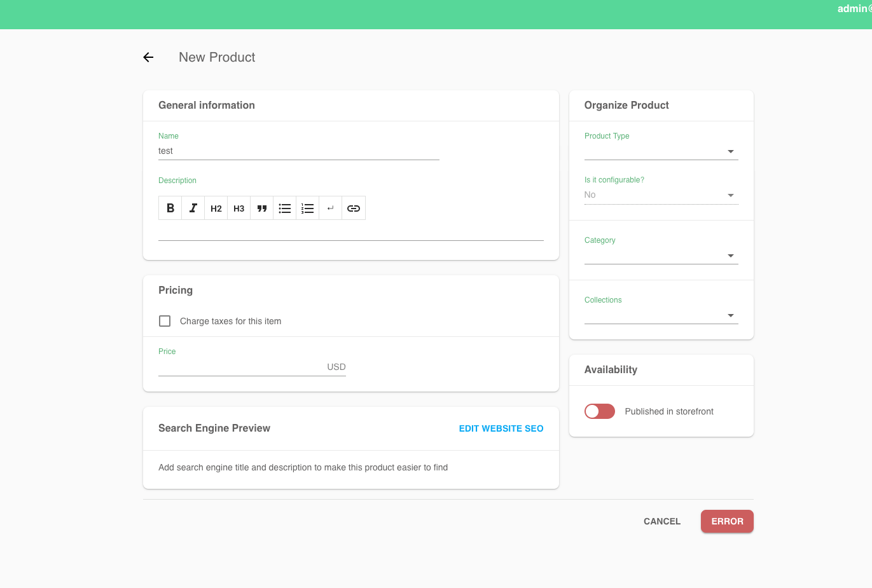Viewport: 872px width, 588px height.
Task: Open the admin account menu
Action: pyautogui.click(x=854, y=8)
